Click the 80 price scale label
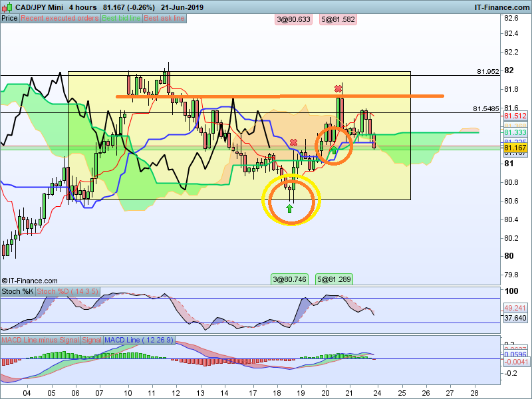 (x=509, y=256)
